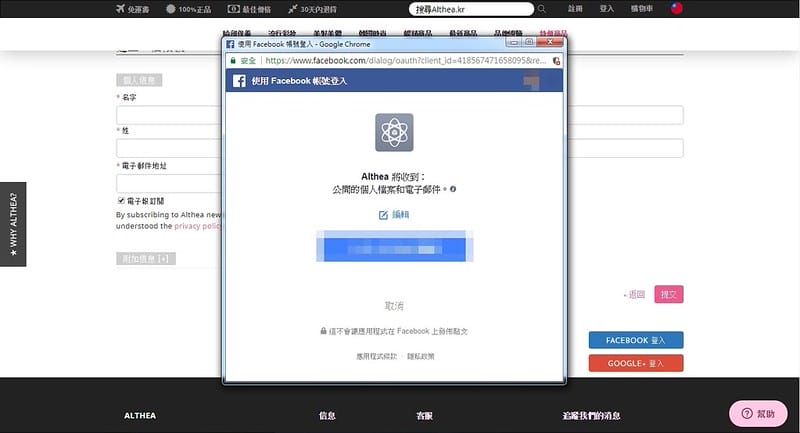Click the 登入 link in the top bar

607,9
